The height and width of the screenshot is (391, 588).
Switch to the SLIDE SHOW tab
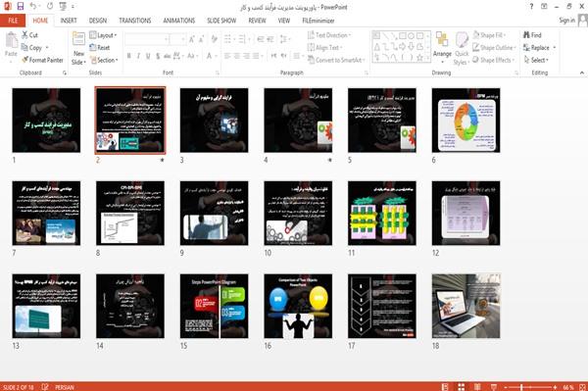pyautogui.click(x=221, y=21)
